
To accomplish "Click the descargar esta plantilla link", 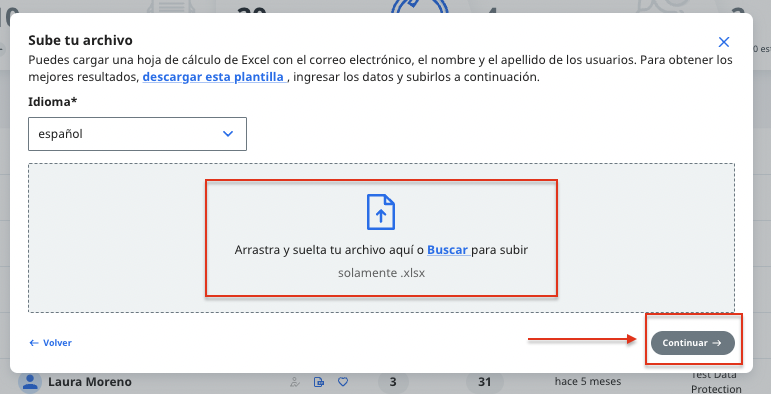I will (213, 77).
